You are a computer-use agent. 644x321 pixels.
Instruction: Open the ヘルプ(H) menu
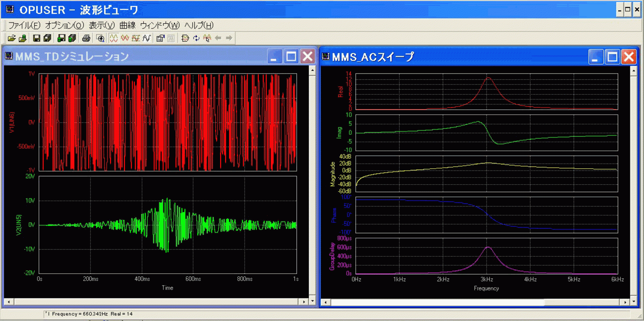pyautogui.click(x=199, y=25)
